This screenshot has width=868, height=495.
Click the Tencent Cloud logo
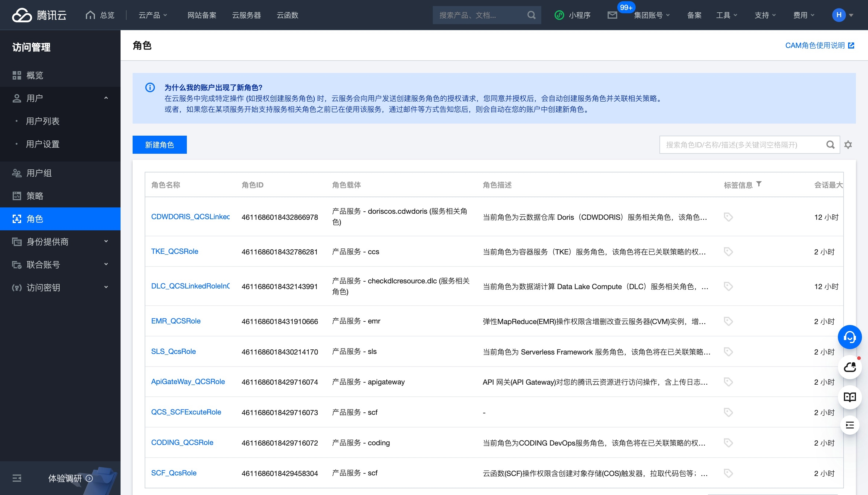tap(39, 15)
